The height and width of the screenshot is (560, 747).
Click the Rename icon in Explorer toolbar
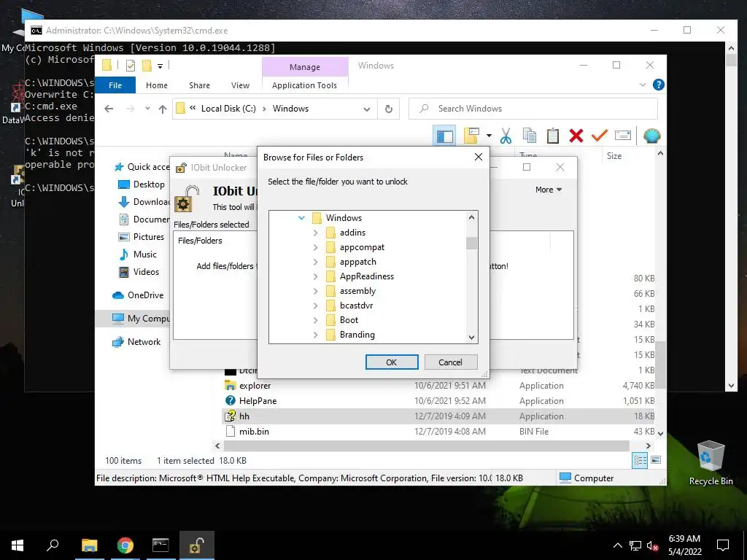[x=623, y=136]
